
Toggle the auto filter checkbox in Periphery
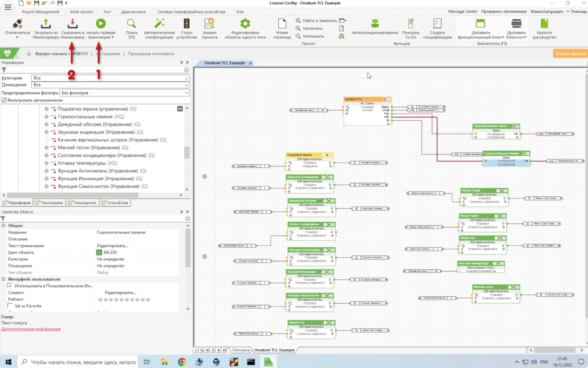[x=4, y=100]
